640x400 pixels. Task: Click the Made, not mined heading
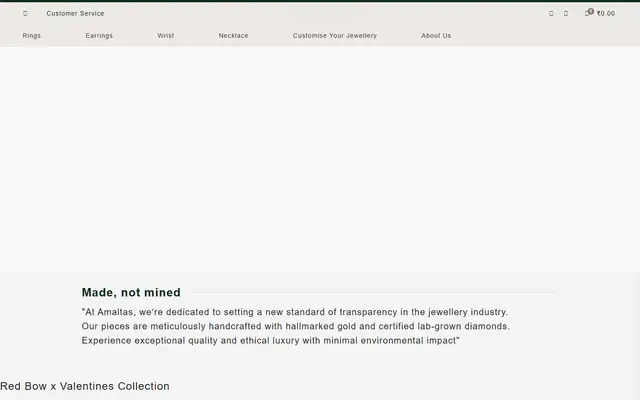131,292
